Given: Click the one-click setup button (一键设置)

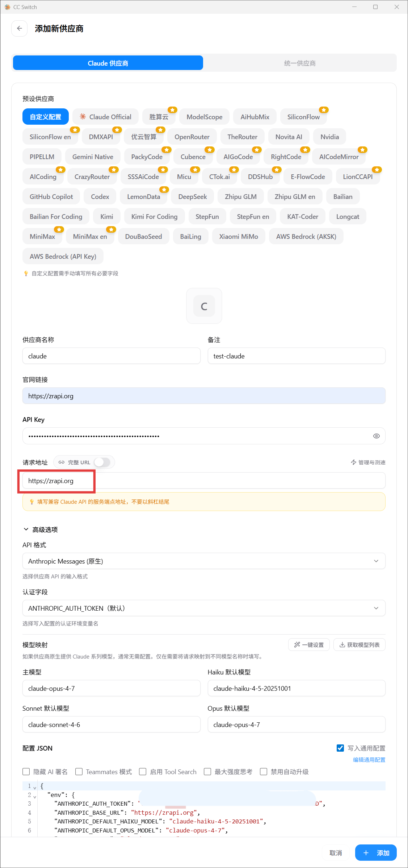Looking at the screenshot, I should tap(309, 645).
